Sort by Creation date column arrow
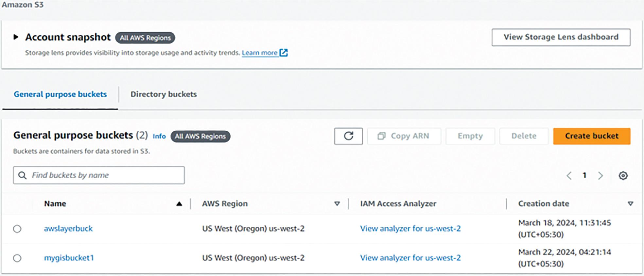 click(630, 204)
